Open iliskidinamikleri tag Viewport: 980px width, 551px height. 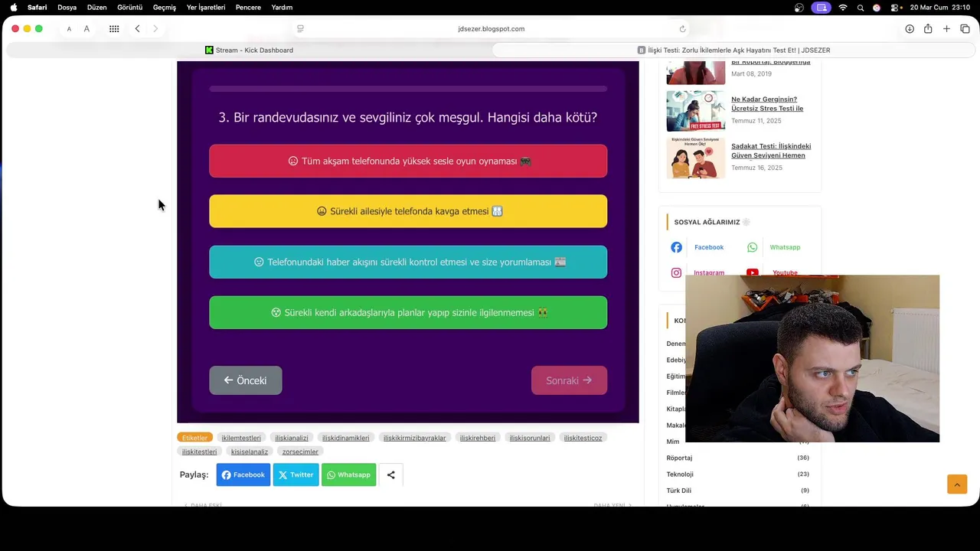pos(345,438)
